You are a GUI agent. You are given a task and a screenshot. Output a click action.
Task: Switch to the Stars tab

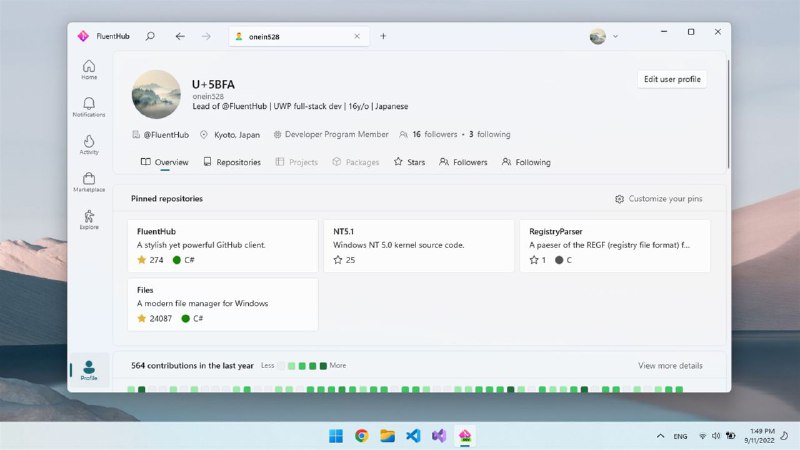pos(409,162)
